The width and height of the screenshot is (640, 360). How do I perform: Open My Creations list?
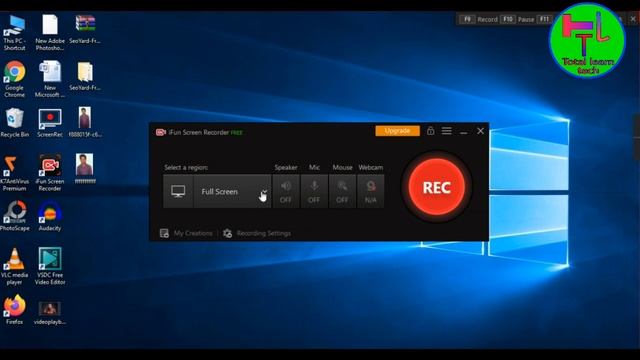tap(193, 233)
